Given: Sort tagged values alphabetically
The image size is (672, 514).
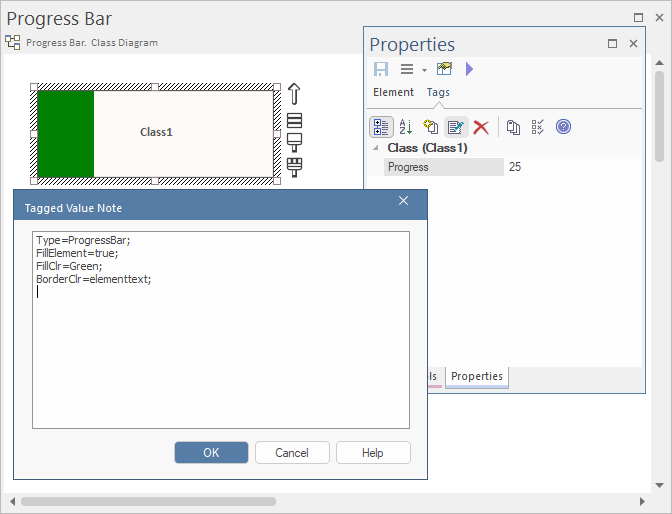Looking at the screenshot, I should click(x=406, y=127).
